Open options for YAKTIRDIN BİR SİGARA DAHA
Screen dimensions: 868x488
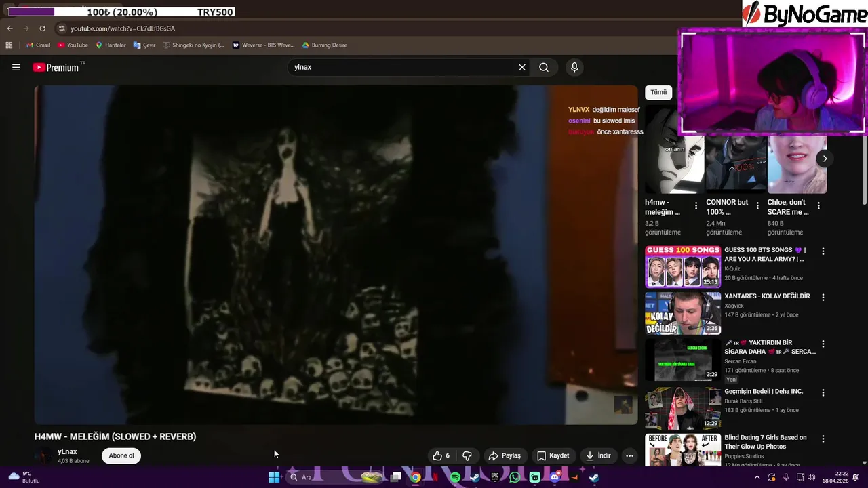[823, 344]
